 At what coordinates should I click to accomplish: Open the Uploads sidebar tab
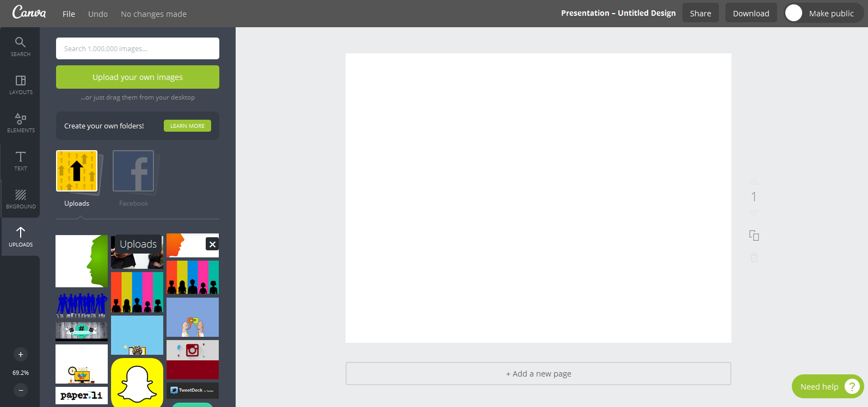(20, 237)
